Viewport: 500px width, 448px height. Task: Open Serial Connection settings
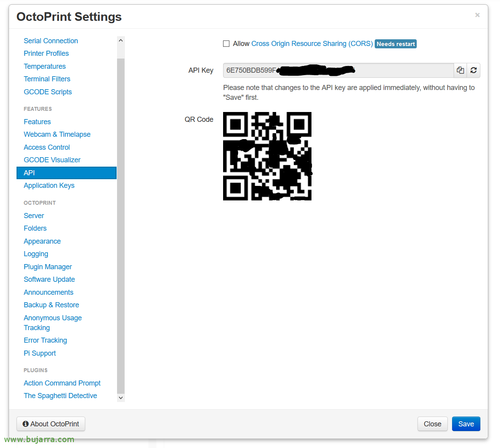(x=51, y=41)
